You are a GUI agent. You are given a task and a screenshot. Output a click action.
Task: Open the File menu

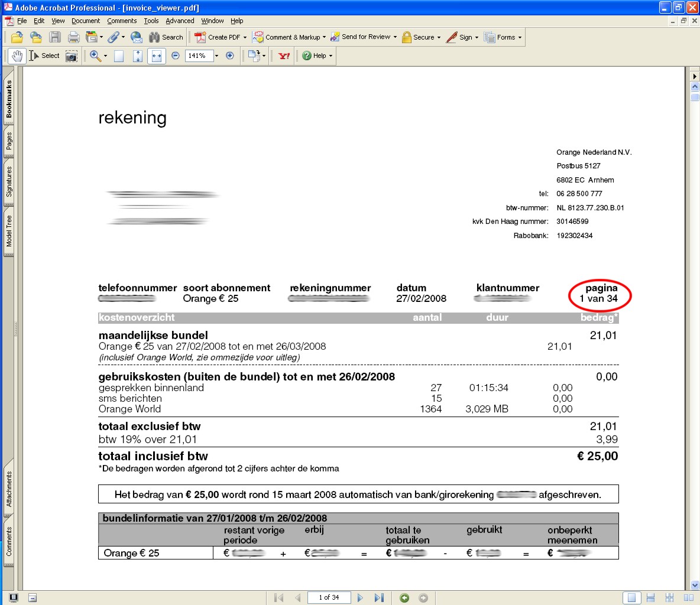(x=22, y=21)
